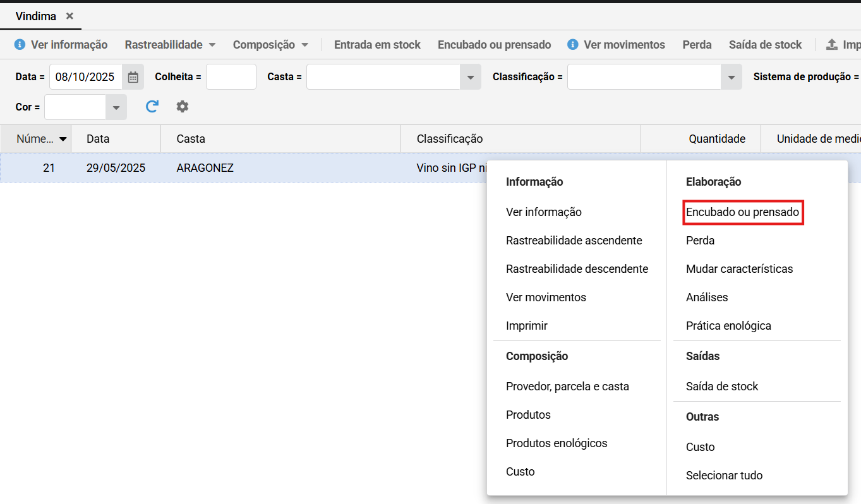Click Entrada em stock in toolbar
The image size is (861, 504).
(377, 45)
